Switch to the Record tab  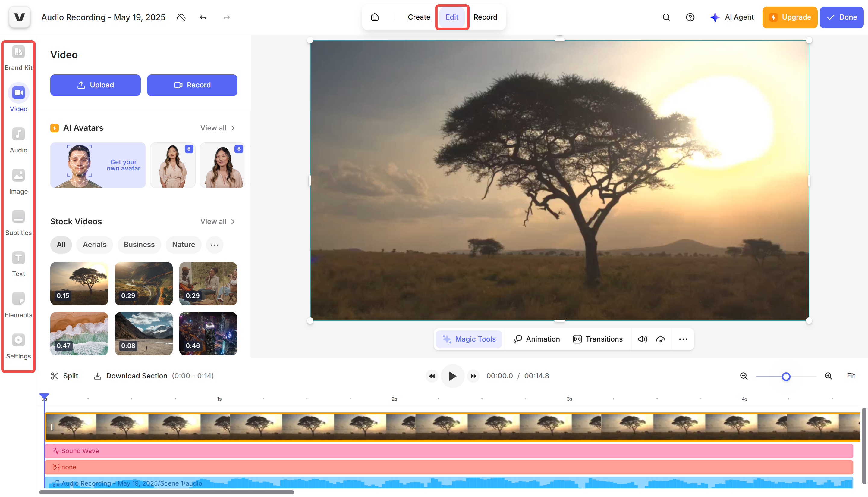click(x=485, y=17)
